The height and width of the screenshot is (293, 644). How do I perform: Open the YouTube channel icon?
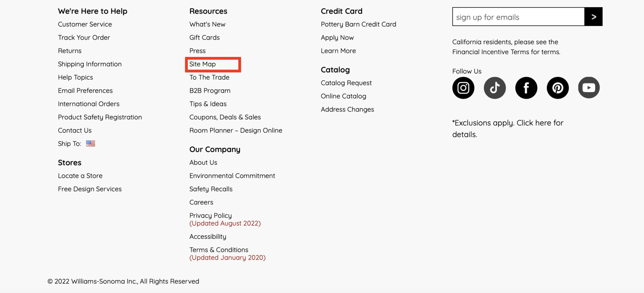pyautogui.click(x=589, y=88)
